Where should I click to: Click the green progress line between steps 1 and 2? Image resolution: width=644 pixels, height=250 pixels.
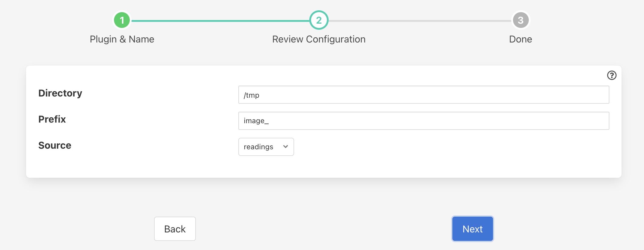coord(220,21)
